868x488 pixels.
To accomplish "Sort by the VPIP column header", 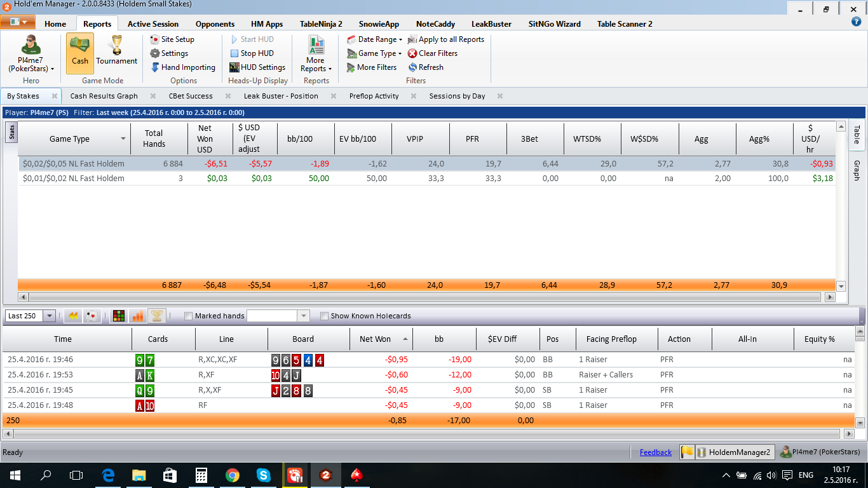I will (x=420, y=139).
